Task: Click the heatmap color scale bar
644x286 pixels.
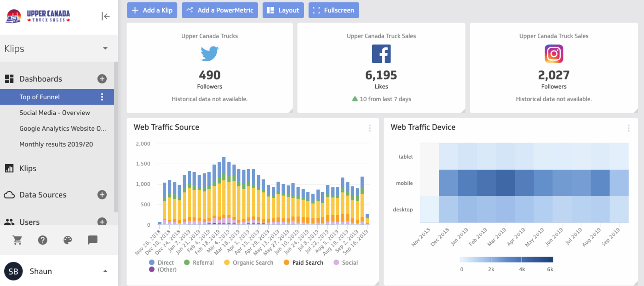Action: [x=506, y=260]
